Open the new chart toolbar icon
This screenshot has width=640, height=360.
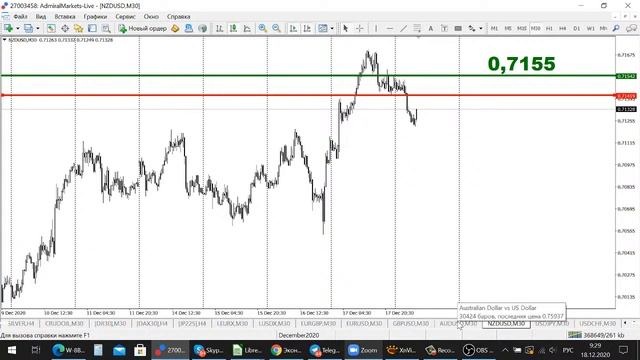(8, 28)
